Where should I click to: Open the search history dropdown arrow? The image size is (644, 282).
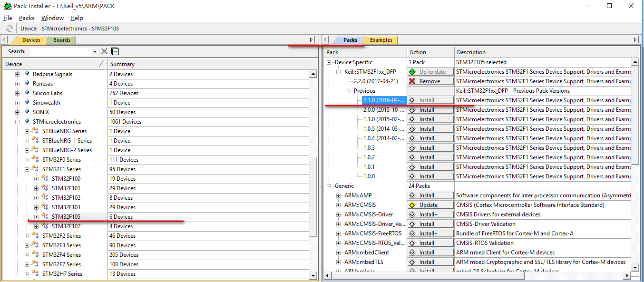(x=95, y=52)
